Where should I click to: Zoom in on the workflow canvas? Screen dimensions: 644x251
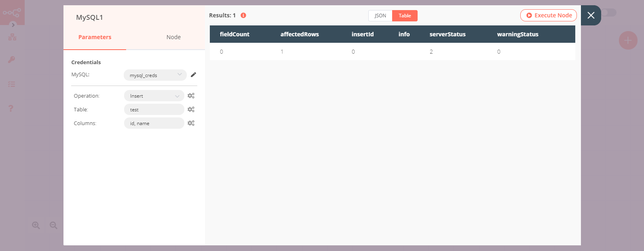coord(36,226)
